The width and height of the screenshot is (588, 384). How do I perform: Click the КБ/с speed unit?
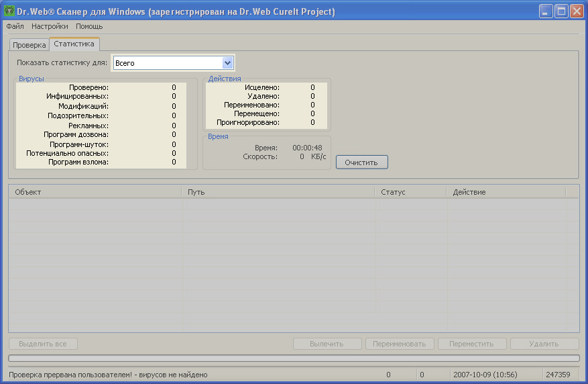click(318, 156)
